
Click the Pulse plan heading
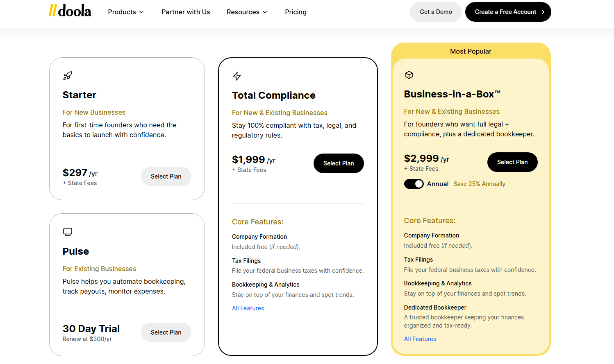point(76,251)
